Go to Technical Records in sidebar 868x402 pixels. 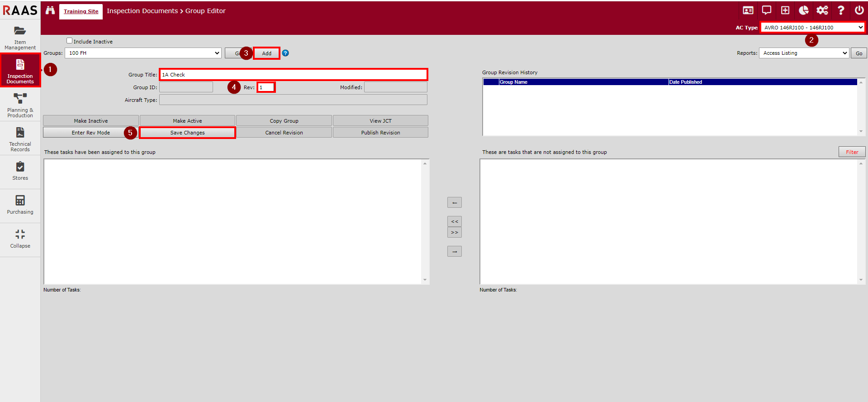(20, 139)
